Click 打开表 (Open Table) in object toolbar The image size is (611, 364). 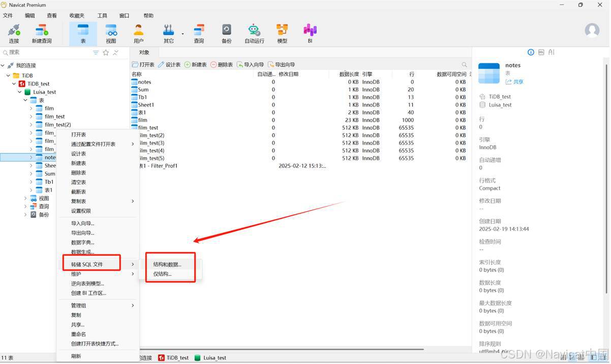[x=143, y=64]
